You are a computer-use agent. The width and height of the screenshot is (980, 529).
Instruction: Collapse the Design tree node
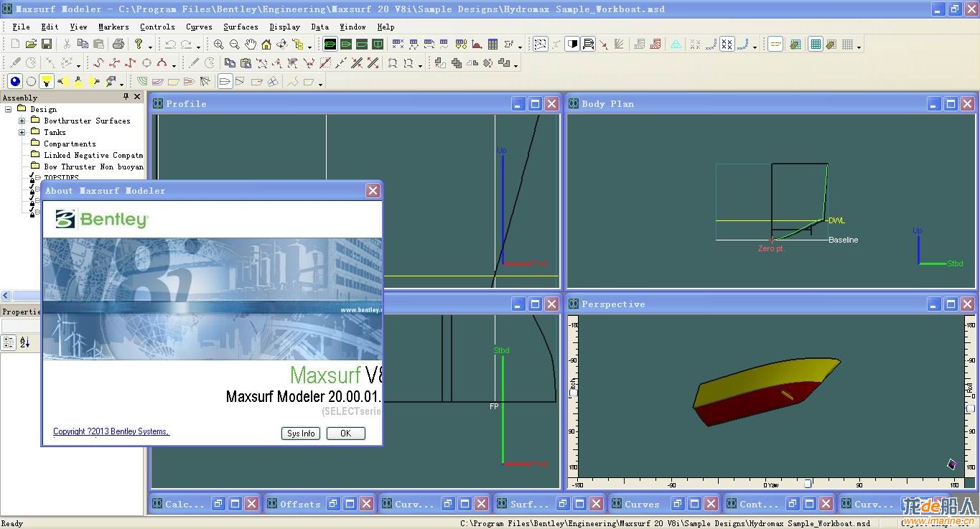click(x=9, y=110)
